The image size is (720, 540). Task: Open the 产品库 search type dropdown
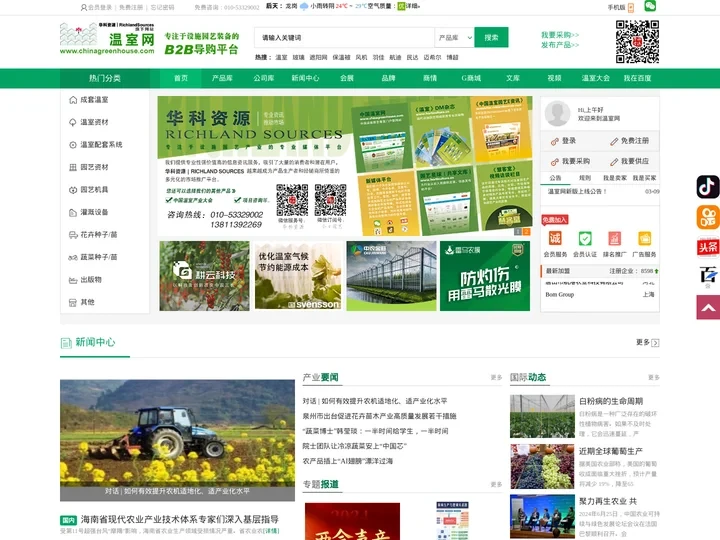point(454,38)
